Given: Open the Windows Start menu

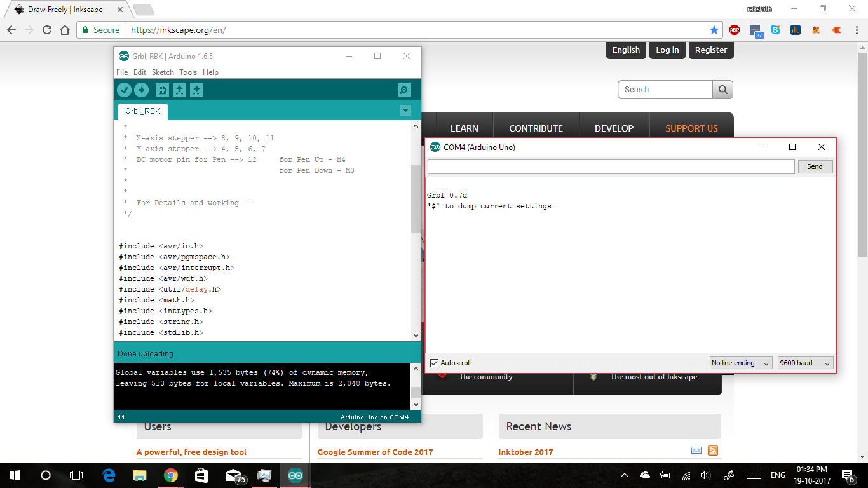Looking at the screenshot, I should [x=15, y=475].
